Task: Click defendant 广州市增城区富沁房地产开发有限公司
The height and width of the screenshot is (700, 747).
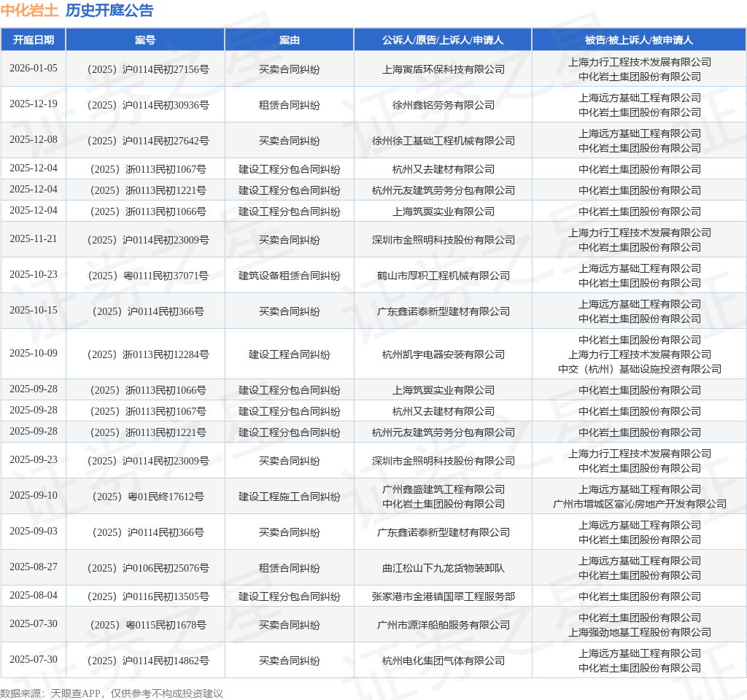Action: pos(639,505)
